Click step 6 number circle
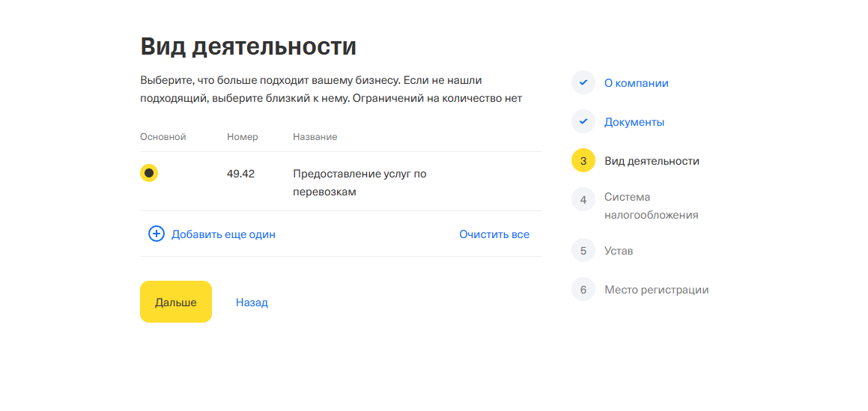868x411 pixels. coord(583,289)
